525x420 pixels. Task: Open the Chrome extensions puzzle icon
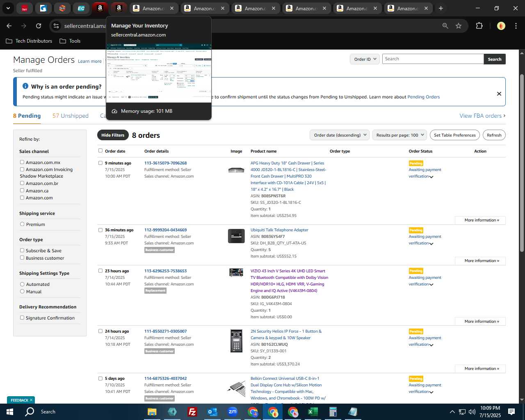[x=479, y=26]
